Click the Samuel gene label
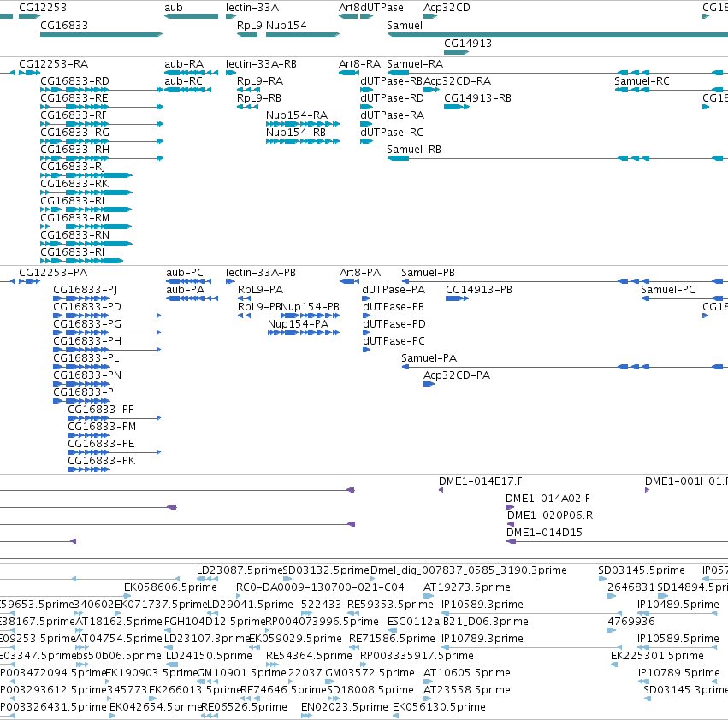Viewport: 728px width, 720px height. click(405, 25)
